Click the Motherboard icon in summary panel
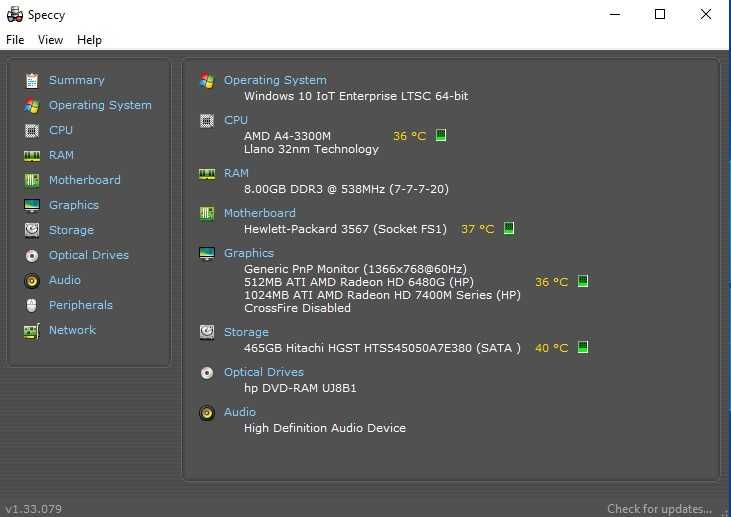This screenshot has width=731, height=517. click(x=207, y=214)
